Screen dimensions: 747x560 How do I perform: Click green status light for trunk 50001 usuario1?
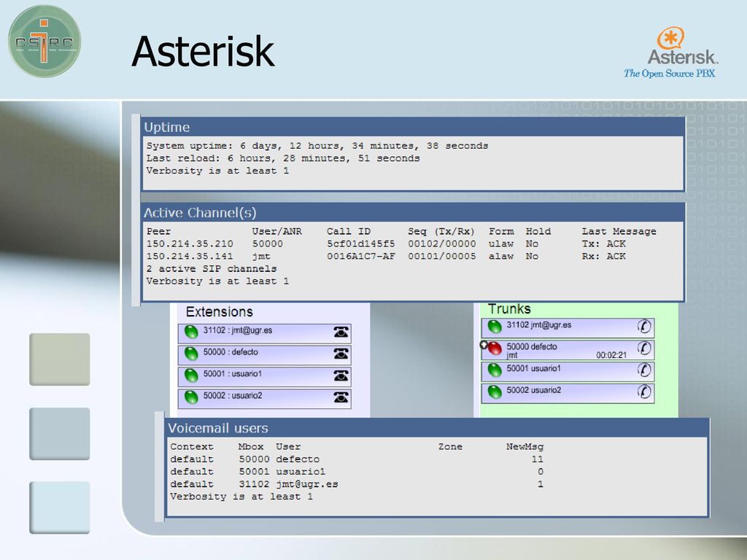495,370
